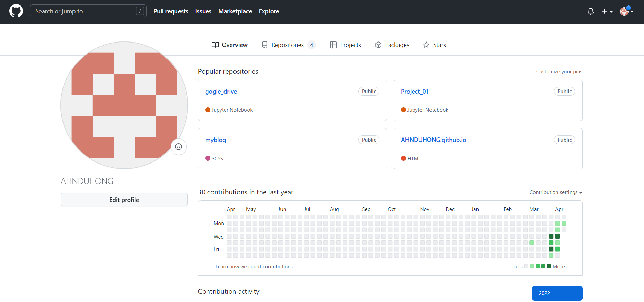Open Learn how we count contributions
The image size is (644, 302).
click(x=254, y=267)
